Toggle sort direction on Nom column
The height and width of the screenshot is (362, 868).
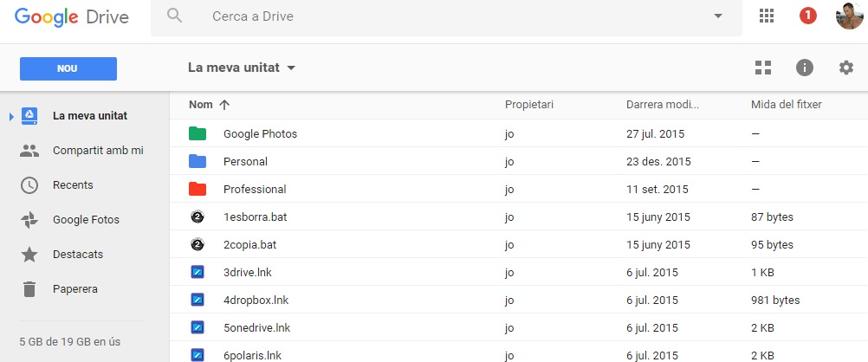click(224, 105)
